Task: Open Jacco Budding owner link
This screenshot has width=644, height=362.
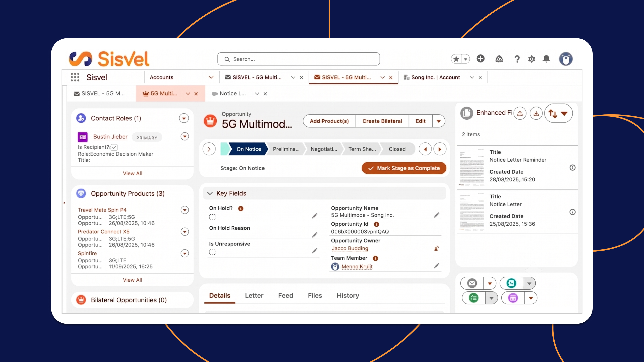Action: (x=350, y=248)
